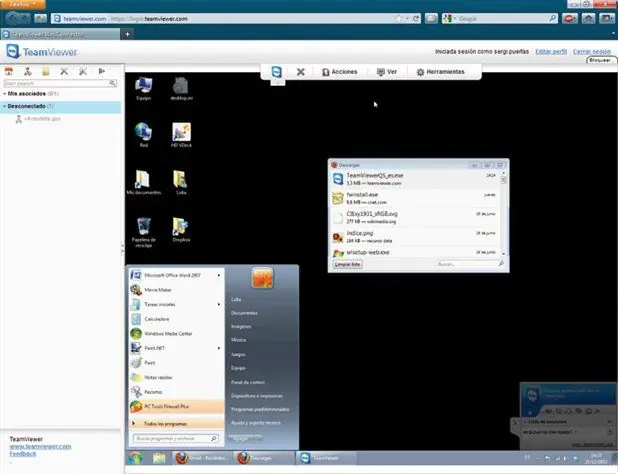Open Documentos in Start menu right pane
This screenshot has width=618, height=474.
pyautogui.click(x=244, y=313)
